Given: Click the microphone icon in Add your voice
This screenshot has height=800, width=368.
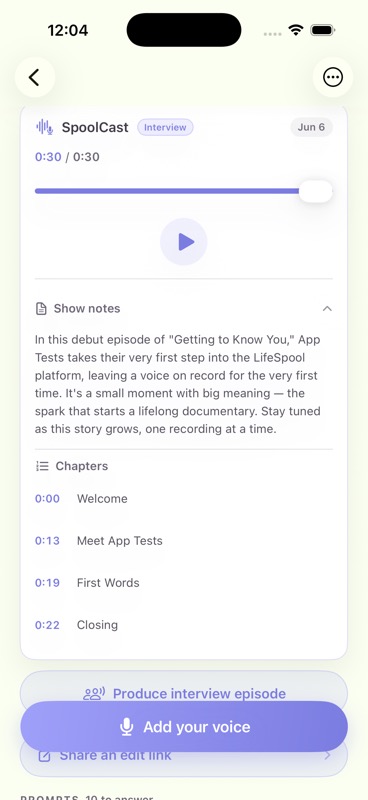Looking at the screenshot, I should point(127,727).
